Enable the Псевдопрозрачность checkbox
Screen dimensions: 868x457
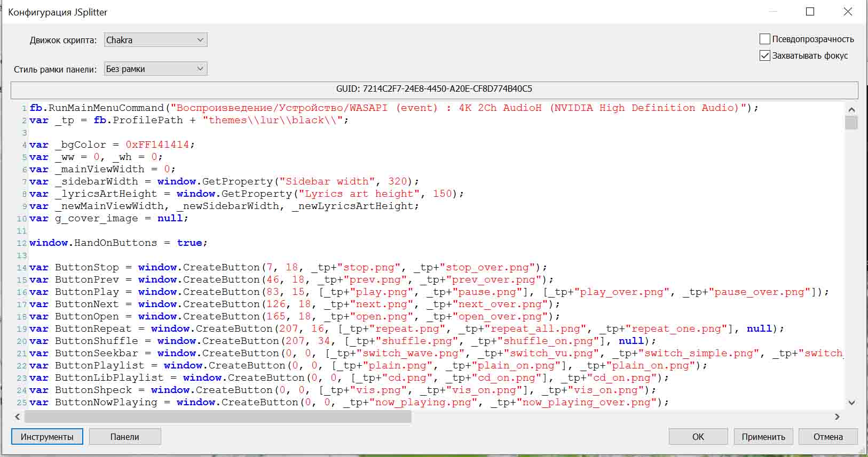(765, 39)
